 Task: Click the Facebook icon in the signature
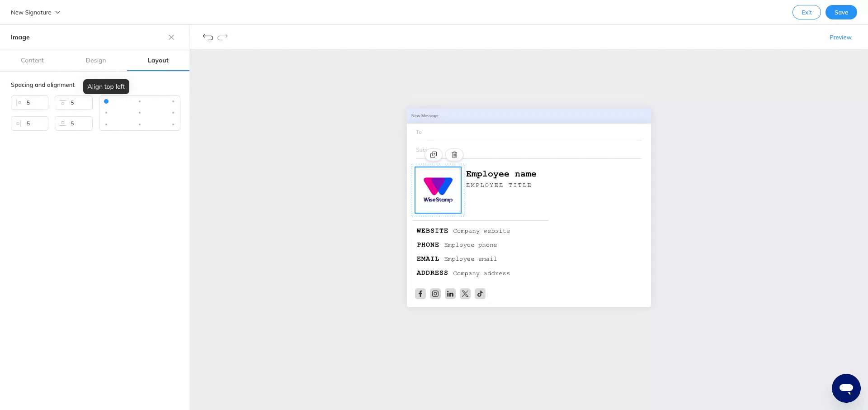pos(420,294)
